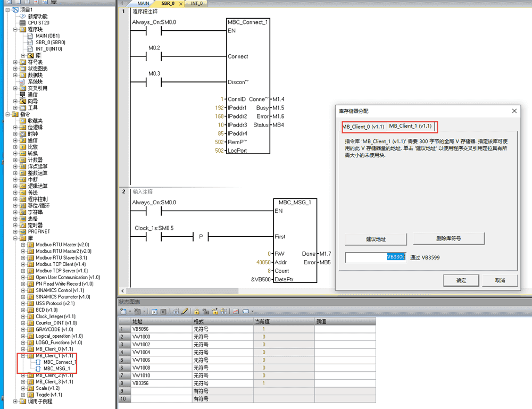Switch to the INT_0 program tab

(196, 4)
